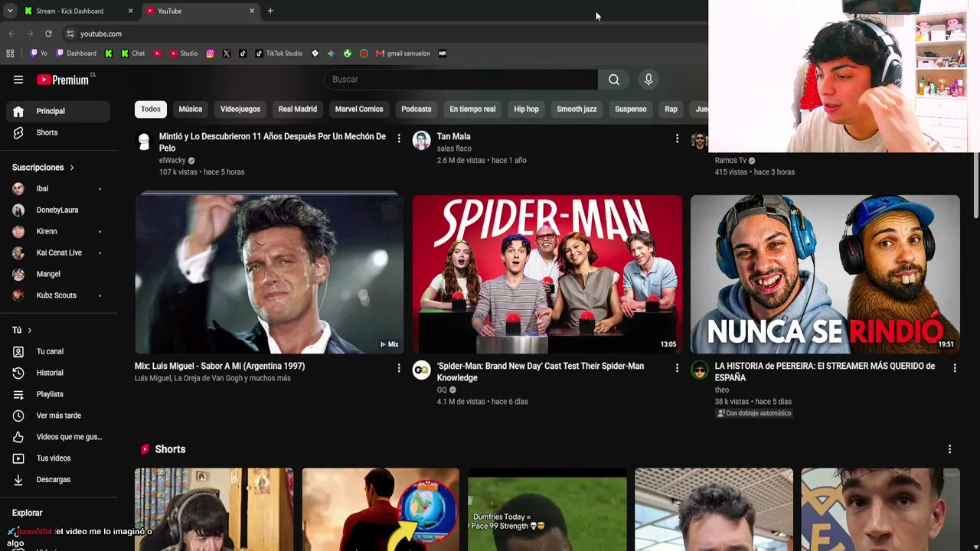
Task: Open the YouTube guide hamburger menu
Action: 18,80
